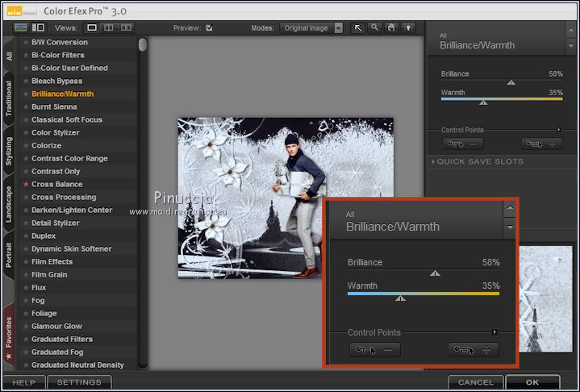Toggle favorite star for Film Grain
580x392 pixels.
pos(26,275)
